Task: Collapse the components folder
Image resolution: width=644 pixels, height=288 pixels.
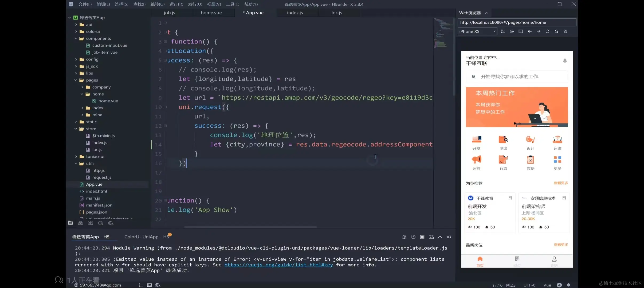Action: point(76,38)
